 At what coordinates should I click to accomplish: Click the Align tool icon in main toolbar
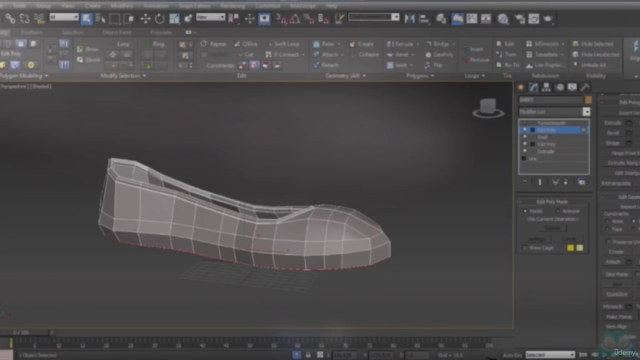tap(424, 19)
